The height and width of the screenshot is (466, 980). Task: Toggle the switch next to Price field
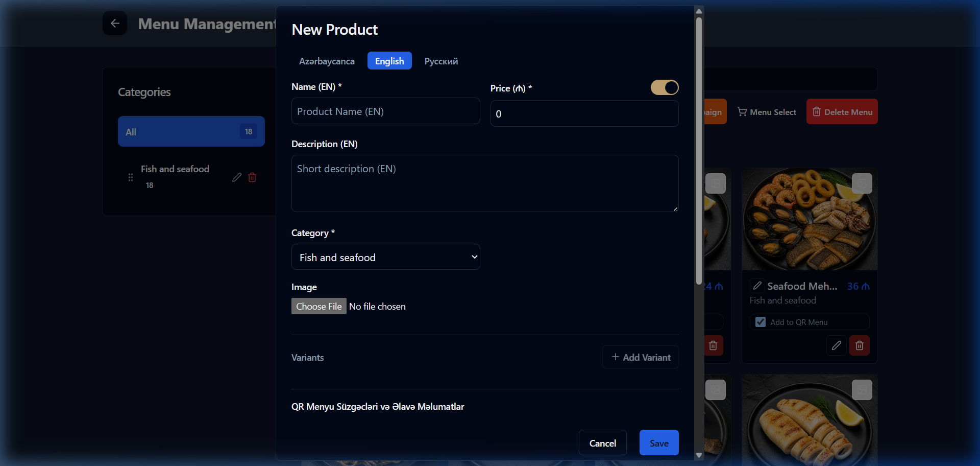tap(665, 87)
